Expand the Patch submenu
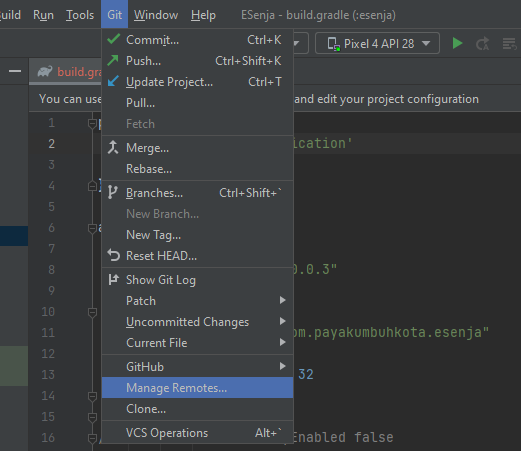Viewport: 521px width, 451px height. (x=197, y=301)
